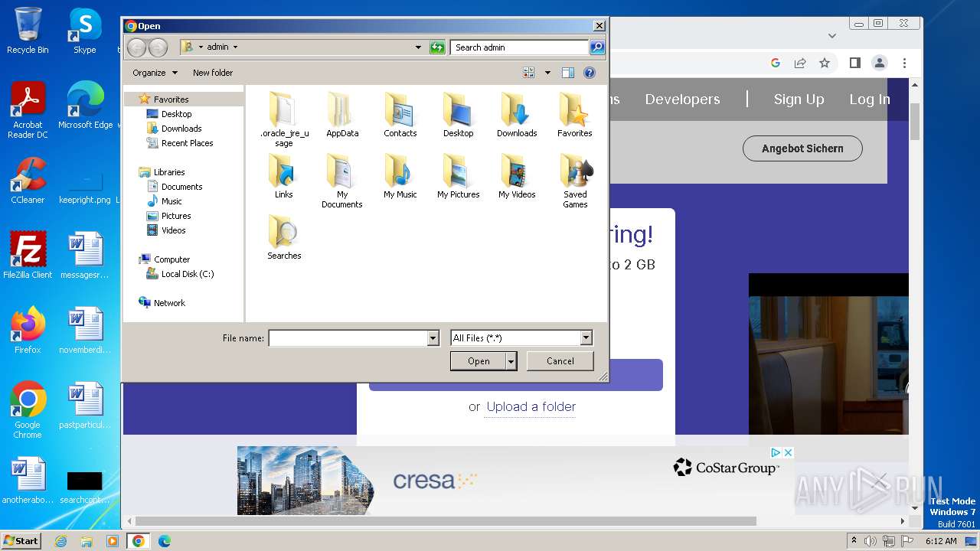Select the Favorites folder in file list

574,115
